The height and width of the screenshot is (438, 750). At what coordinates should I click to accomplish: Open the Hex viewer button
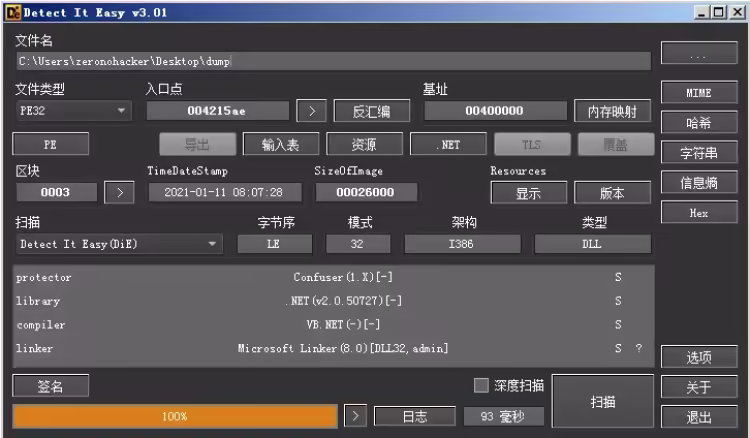699,213
